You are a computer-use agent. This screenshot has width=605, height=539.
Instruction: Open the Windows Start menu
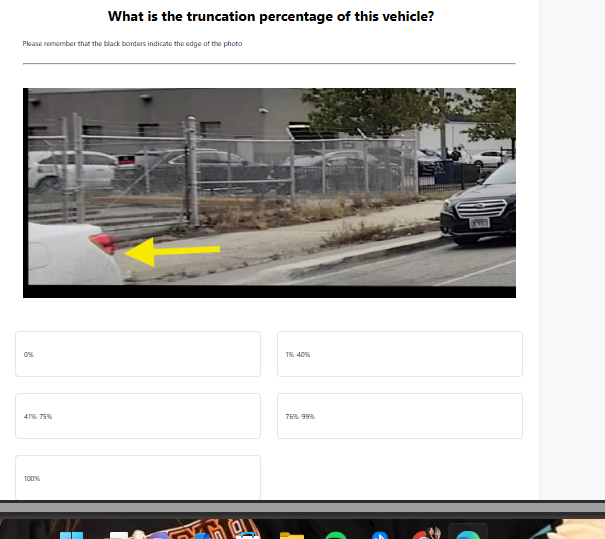click(x=72, y=535)
